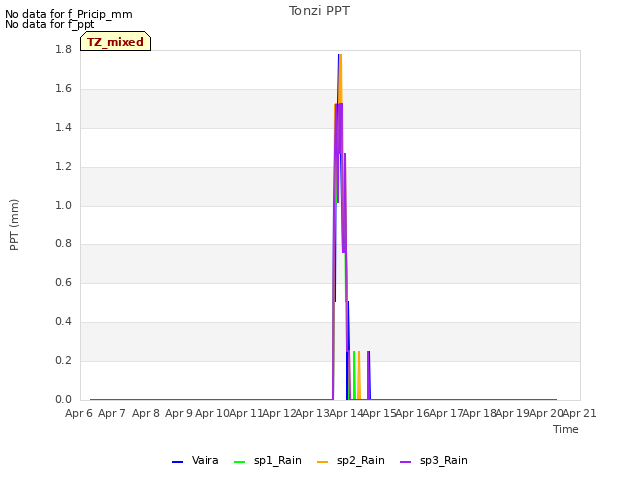Click the Apr 13 x-axis date label
The width and height of the screenshot is (640, 480).
pos(312,413)
